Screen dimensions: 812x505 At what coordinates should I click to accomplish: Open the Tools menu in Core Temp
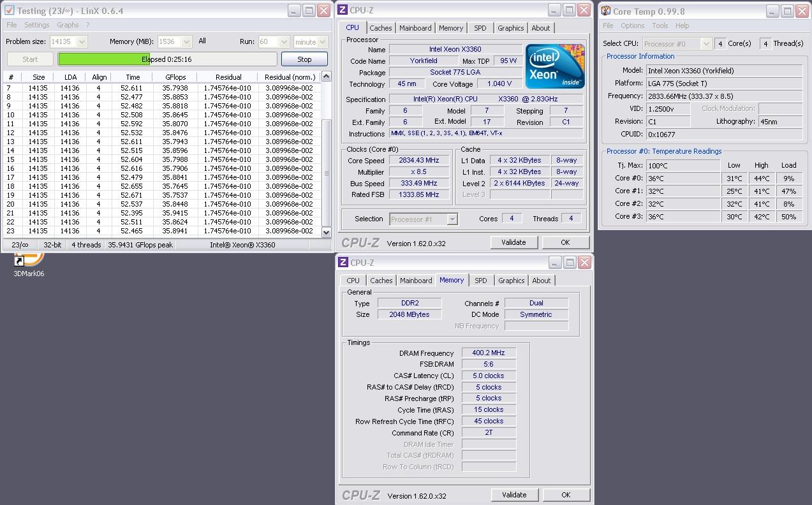tap(660, 26)
